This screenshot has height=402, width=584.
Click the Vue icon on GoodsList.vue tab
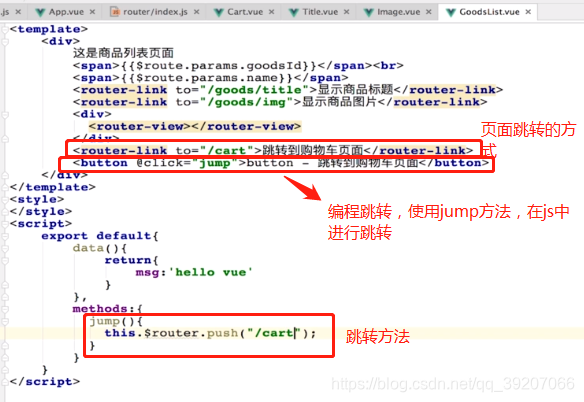(451, 13)
